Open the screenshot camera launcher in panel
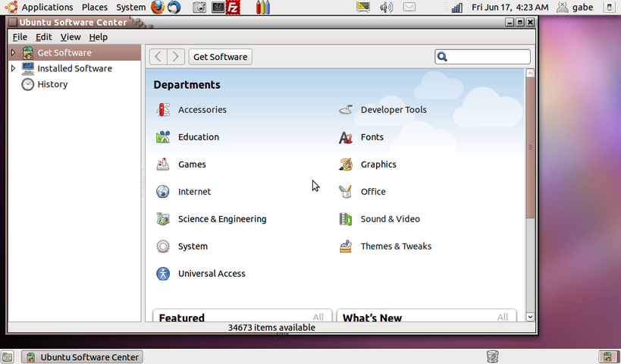The height and width of the screenshot is (364, 621). tap(199, 7)
